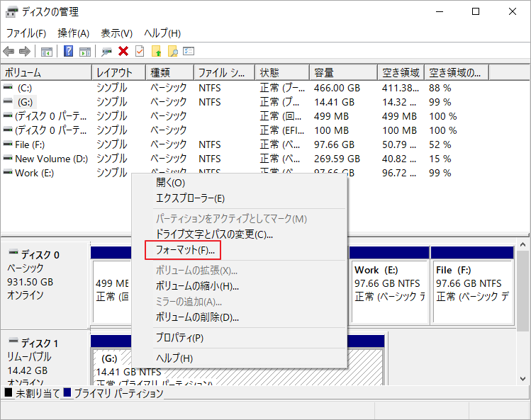
Task: Click the black 未割り当て legend swatch
Action: click(x=9, y=392)
